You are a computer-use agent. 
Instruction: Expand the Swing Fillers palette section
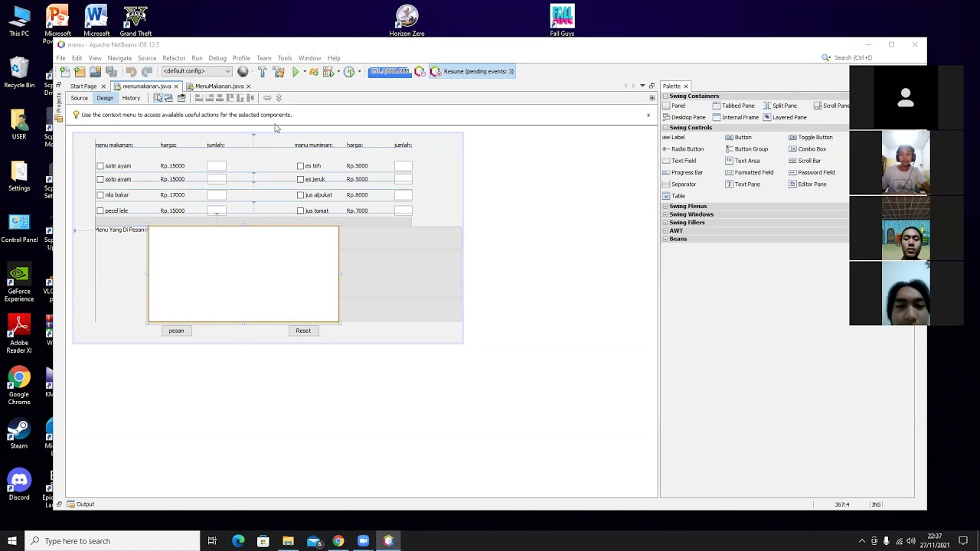[x=665, y=223]
